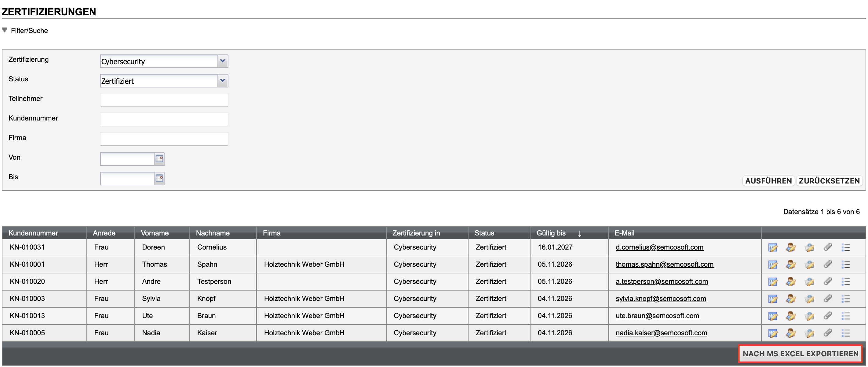Viewport: 868px width, 367px height.
Task: Sort by Nachname column header
Action: click(213, 233)
